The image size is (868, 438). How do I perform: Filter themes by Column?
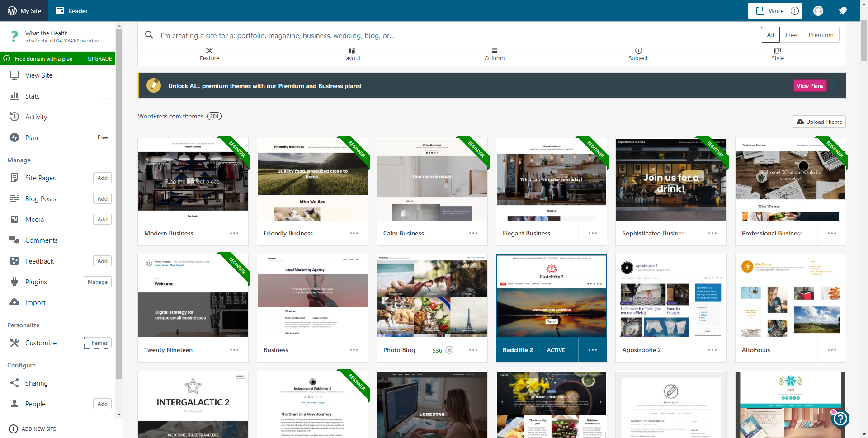click(x=495, y=55)
